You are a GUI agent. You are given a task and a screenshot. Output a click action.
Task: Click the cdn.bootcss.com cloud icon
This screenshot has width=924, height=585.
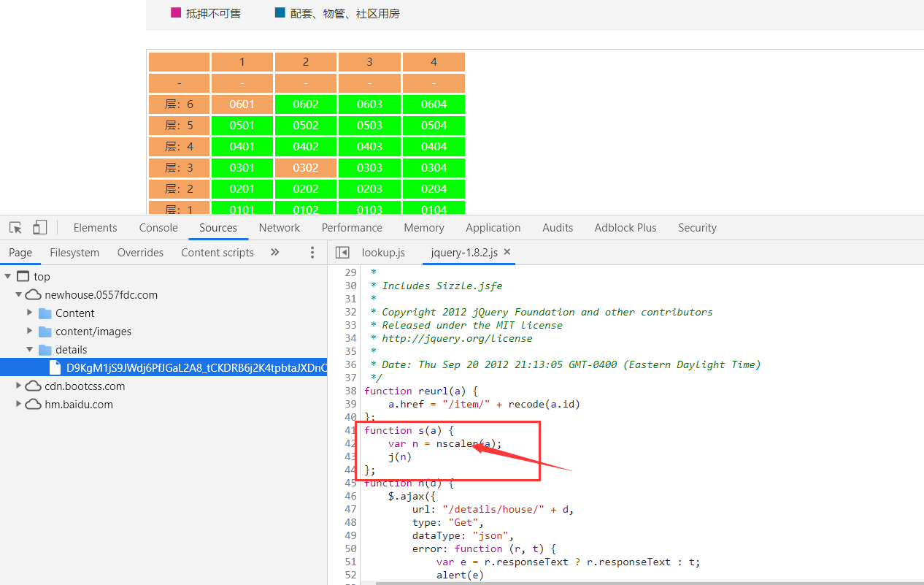(33, 386)
